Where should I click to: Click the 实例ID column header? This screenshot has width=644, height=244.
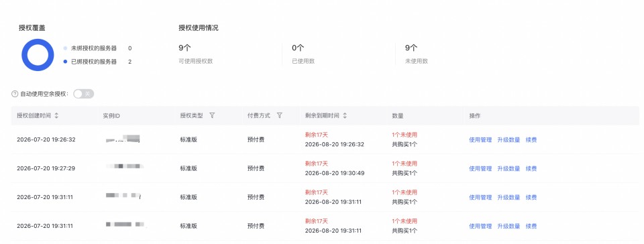111,116
